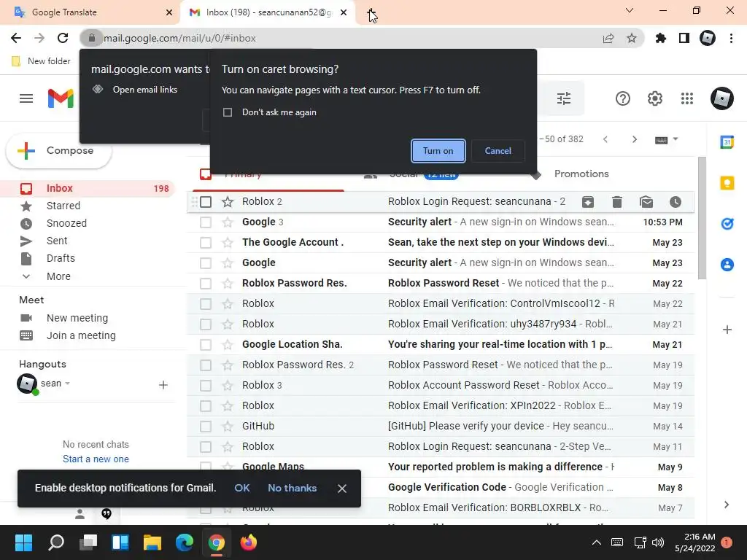This screenshot has width=747, height=560.
Task: Open Chrome tab search chevron
Action: (x=630, y=10)
